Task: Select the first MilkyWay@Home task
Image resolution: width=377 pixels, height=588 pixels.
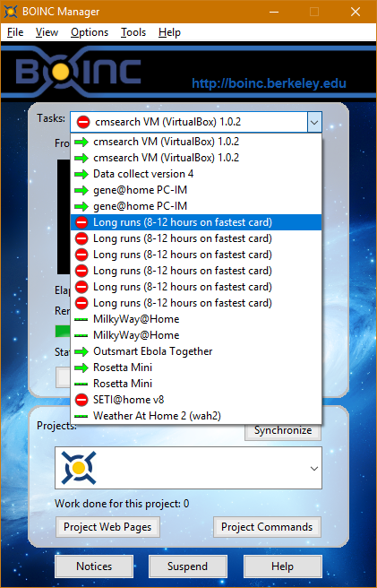Action: [x=196, y=319]
